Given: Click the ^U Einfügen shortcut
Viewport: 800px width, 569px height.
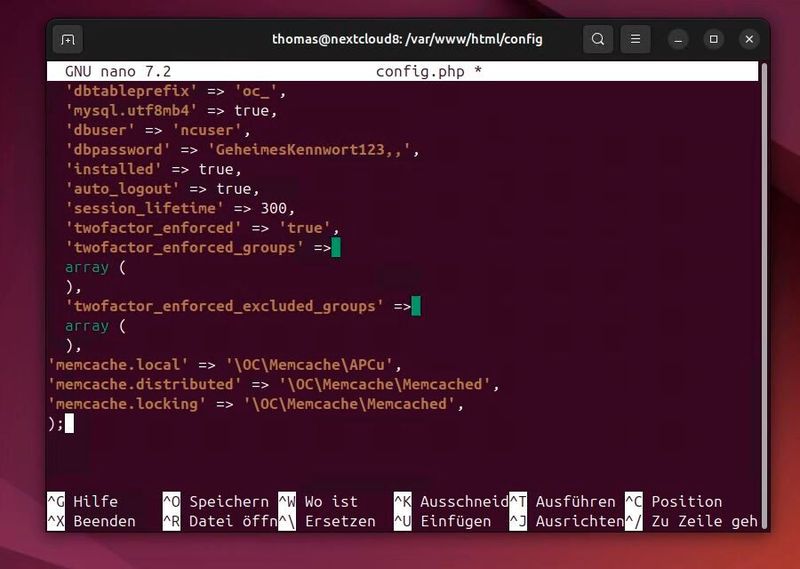Looking at the screenshot, I should pos(442,522).
